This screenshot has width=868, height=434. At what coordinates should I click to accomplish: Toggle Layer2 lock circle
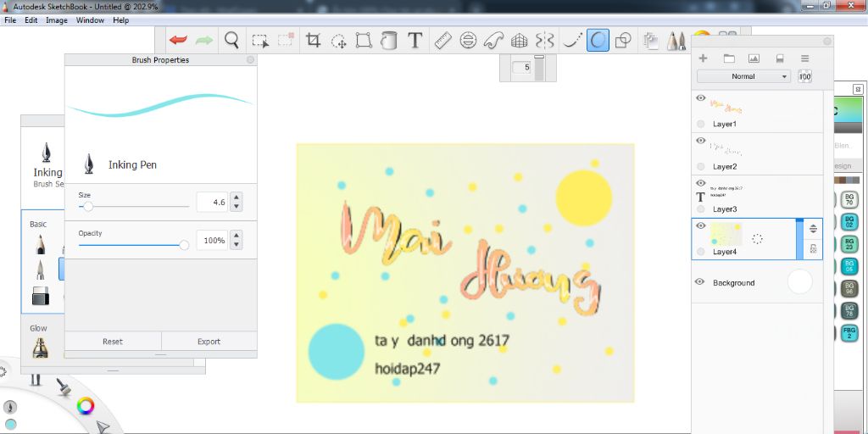pos(701,167)
